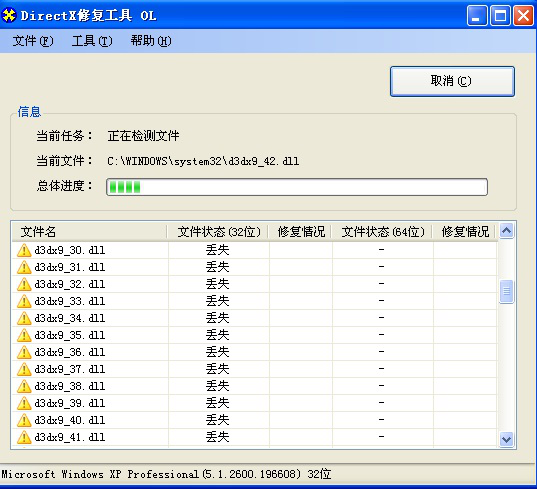The width and height of the screenshot is (537, 489).
Task: Click current file path C:\WINDOWS\system32\d3dx9_42.dll
Action: click(203, 161)
